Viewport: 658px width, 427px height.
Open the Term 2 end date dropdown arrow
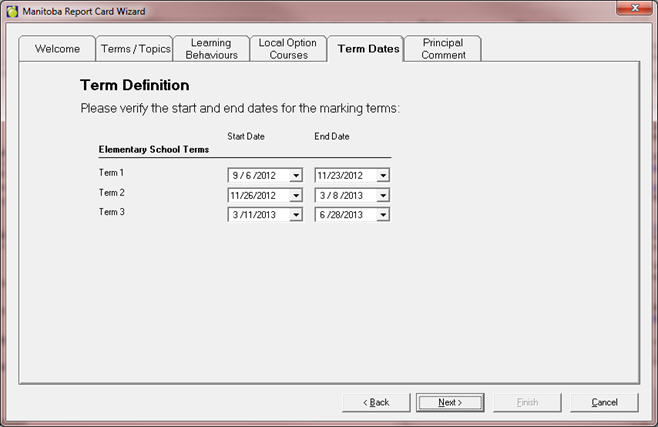pos(383,195)
